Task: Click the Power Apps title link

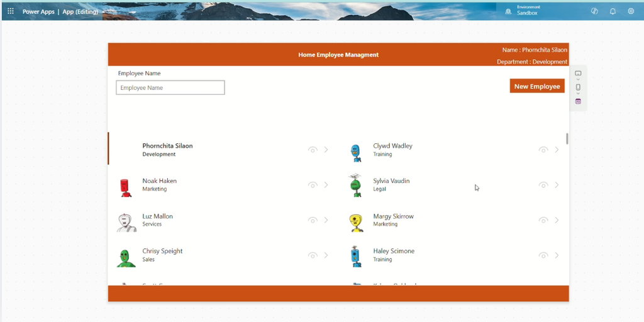Action: (38, 11)
